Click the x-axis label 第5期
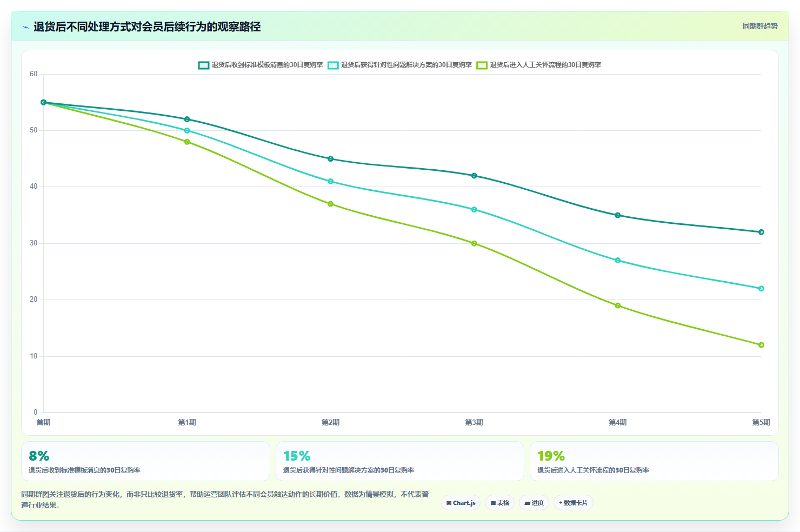The width and height of the screenshot is (800, 532). point(761,422)
